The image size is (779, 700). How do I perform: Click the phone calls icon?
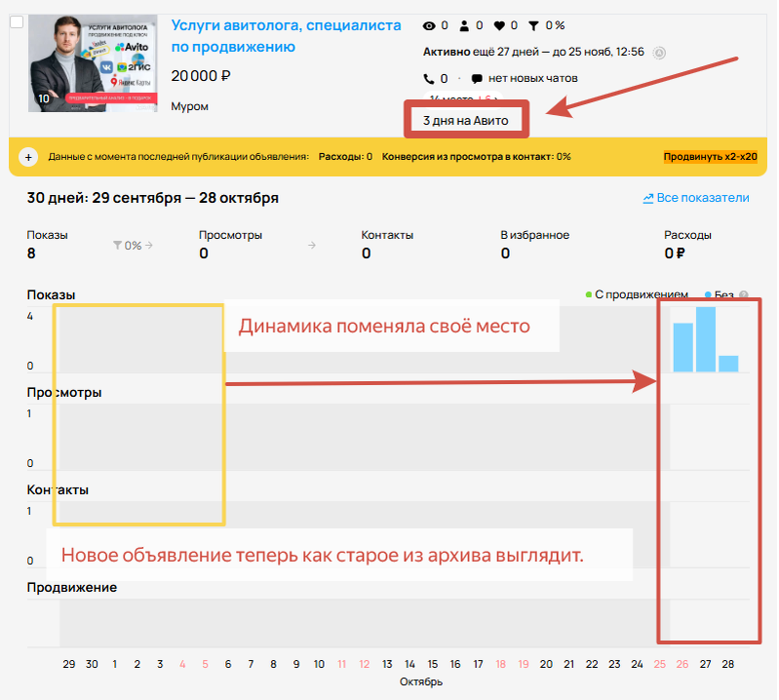click(x=428, y=79)
